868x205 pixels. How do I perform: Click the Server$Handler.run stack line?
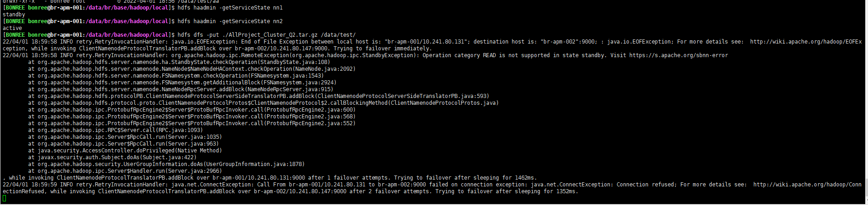point(125,171)
